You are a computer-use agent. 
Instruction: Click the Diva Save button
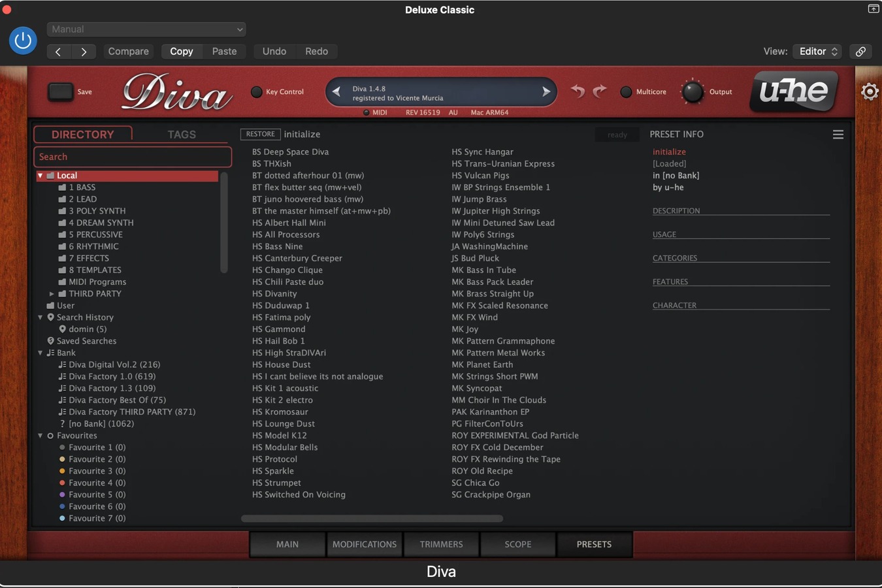pos(61,91)
